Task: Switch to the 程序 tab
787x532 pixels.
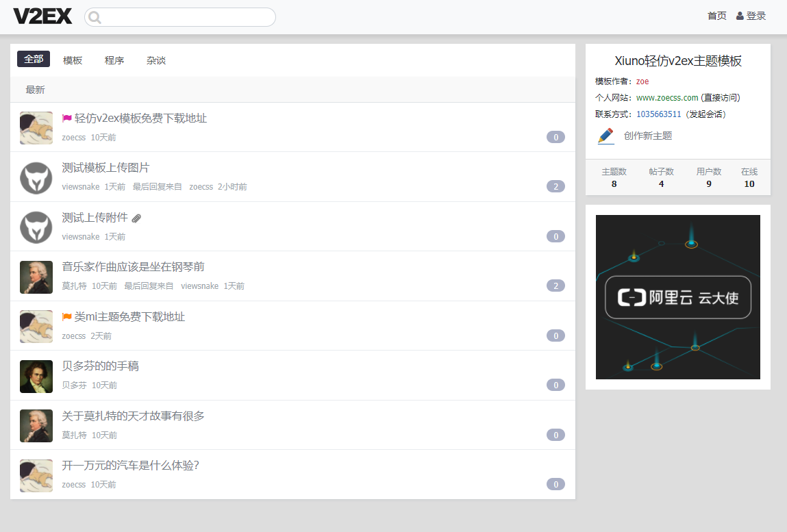Action: pos(114,60)
